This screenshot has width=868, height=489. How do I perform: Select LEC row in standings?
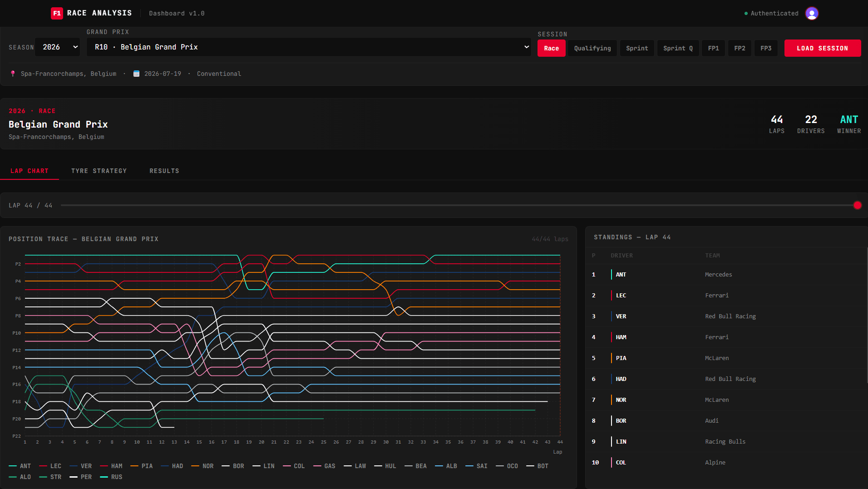[726, 296]
